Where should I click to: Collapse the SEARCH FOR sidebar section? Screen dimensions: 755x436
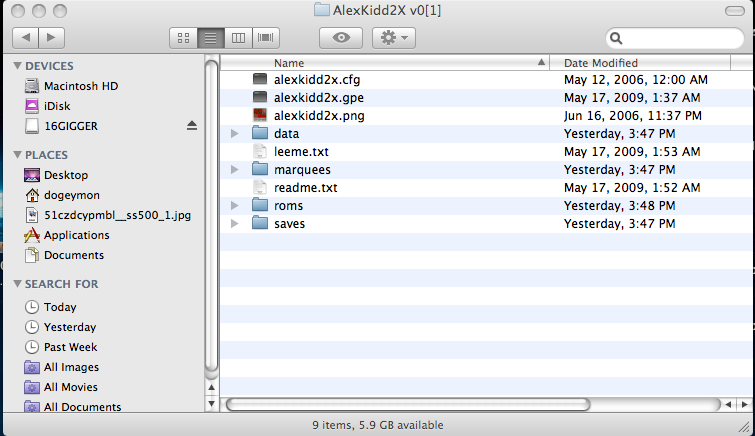pyautogui.click(x=17, y=285)
